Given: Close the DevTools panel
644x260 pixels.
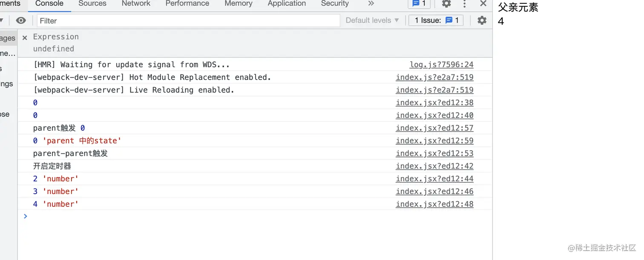Looking at the screenshot, I should tap(483, 4).
